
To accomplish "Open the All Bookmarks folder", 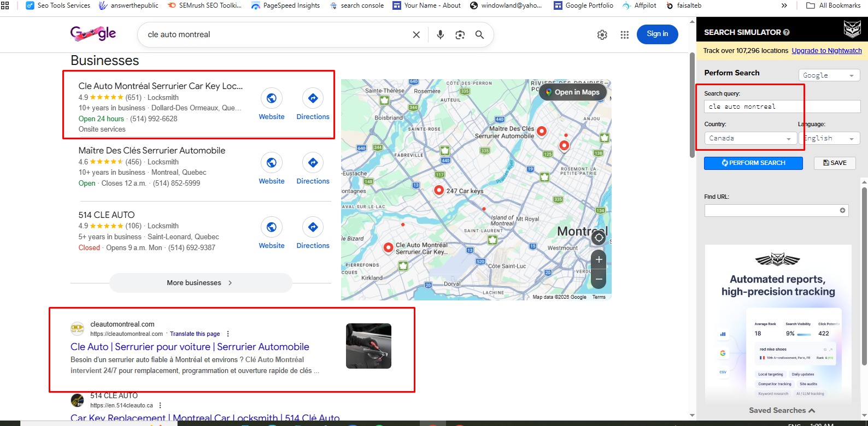I will (834, 5).
